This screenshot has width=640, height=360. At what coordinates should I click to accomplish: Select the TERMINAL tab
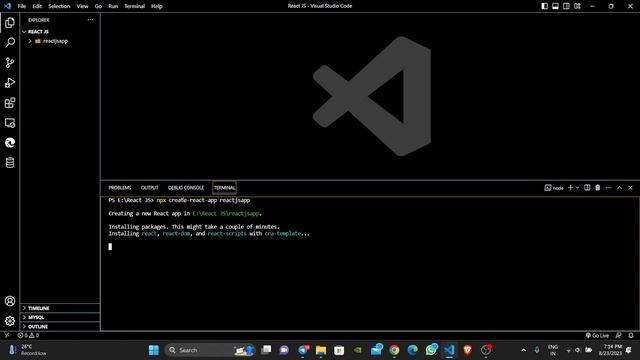click(x=224, y=188)
